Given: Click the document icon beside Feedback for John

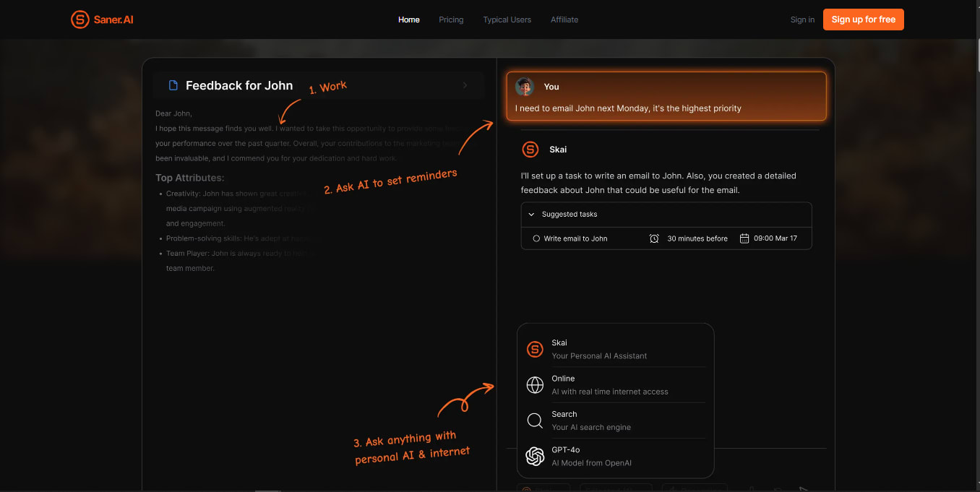Looking at the screenshot, I should click(x=173, y=85).
